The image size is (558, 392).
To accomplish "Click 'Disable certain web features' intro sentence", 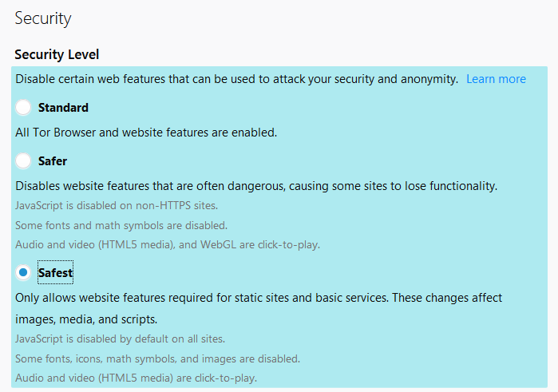I will click(x=236, y=79).
